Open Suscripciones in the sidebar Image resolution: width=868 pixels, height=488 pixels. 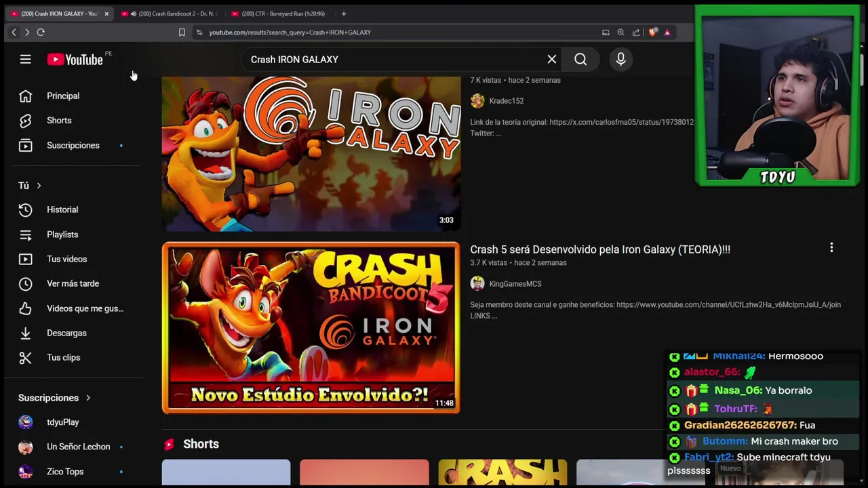[x=73, y=145]
